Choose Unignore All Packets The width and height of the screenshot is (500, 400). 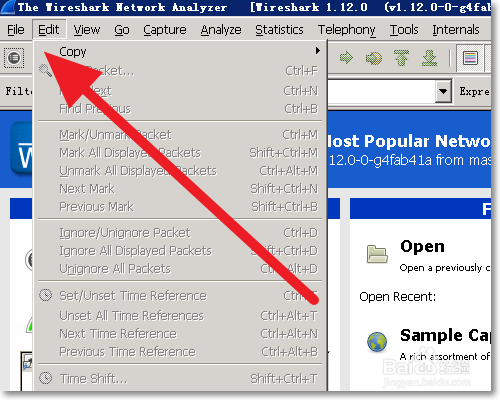[180, 269]
